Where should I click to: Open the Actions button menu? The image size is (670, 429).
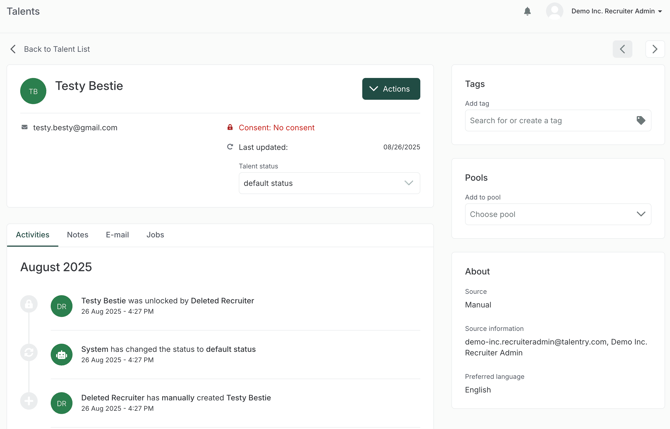click(x=390, y=89)
